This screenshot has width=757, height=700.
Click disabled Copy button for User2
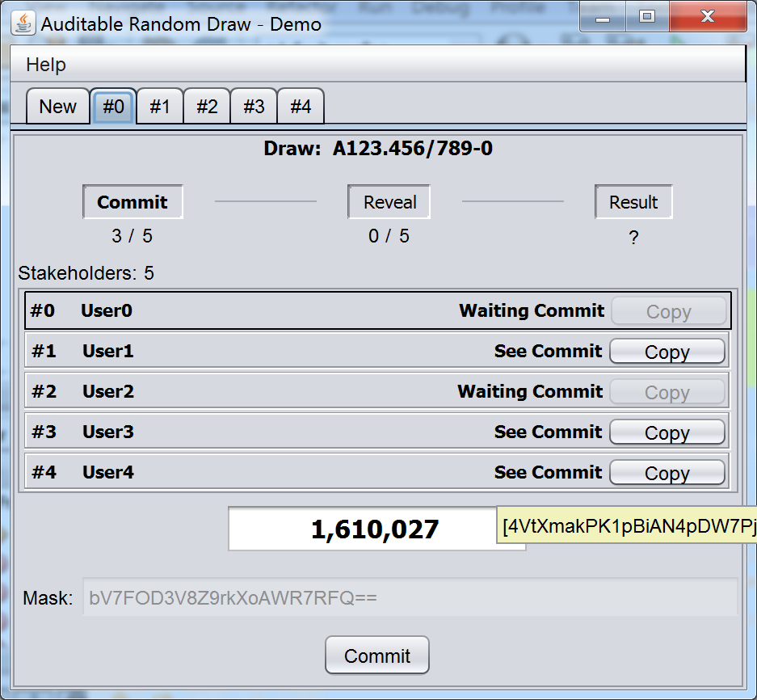click(x=667, y=392)
